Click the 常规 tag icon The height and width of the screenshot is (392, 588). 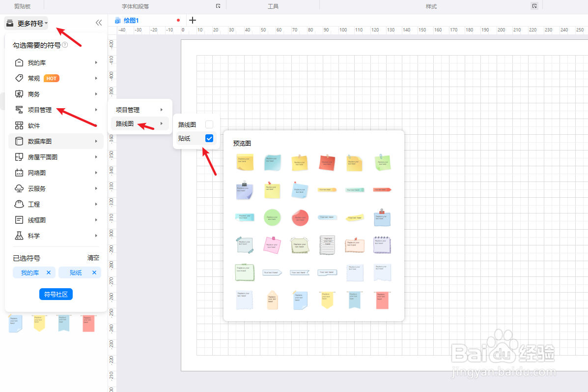(19, 78)
